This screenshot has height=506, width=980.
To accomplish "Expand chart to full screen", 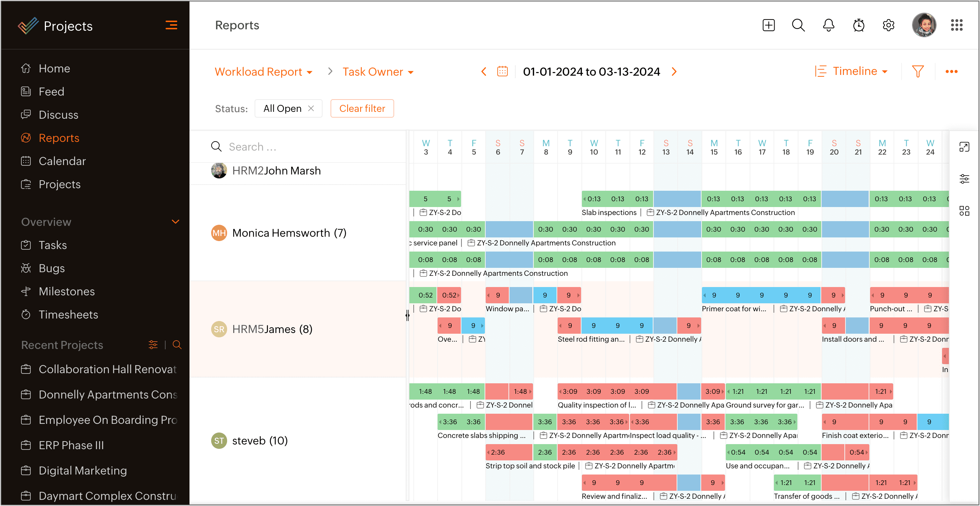I will [x=964, y=147].
